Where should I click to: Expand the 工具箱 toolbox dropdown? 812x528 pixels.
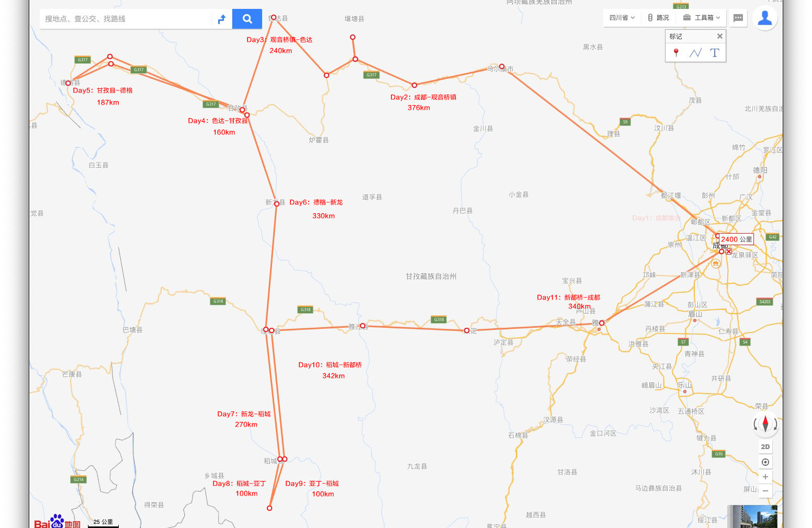click(x=701, y=18)
